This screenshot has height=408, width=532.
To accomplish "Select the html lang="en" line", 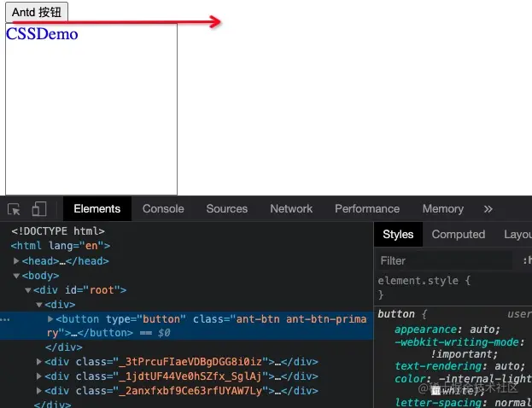I will (61, 246).
